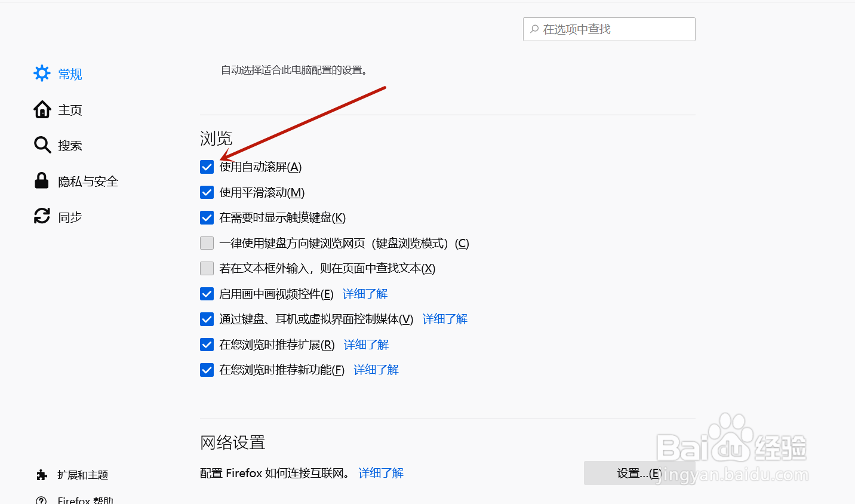
Task: Open 详细了解 link for network settings
Action: click(x=381, y=473)
